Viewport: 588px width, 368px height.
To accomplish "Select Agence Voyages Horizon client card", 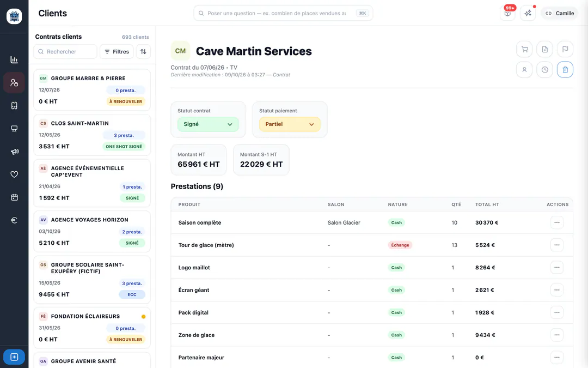I will (x=92, y=231).
